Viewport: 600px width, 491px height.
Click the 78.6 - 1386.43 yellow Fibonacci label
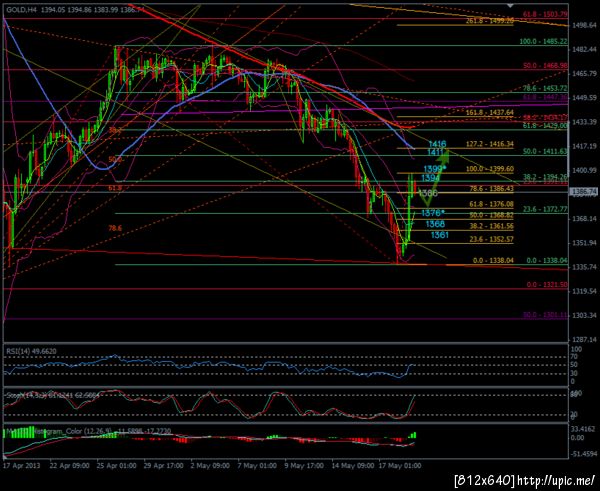pyautogui.click(x=491, y=189)
